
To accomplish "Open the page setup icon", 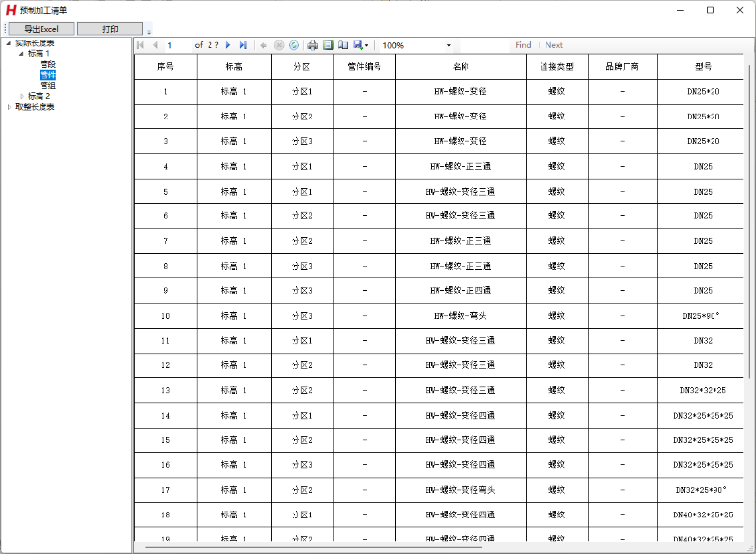I will (x=343, y=45).
